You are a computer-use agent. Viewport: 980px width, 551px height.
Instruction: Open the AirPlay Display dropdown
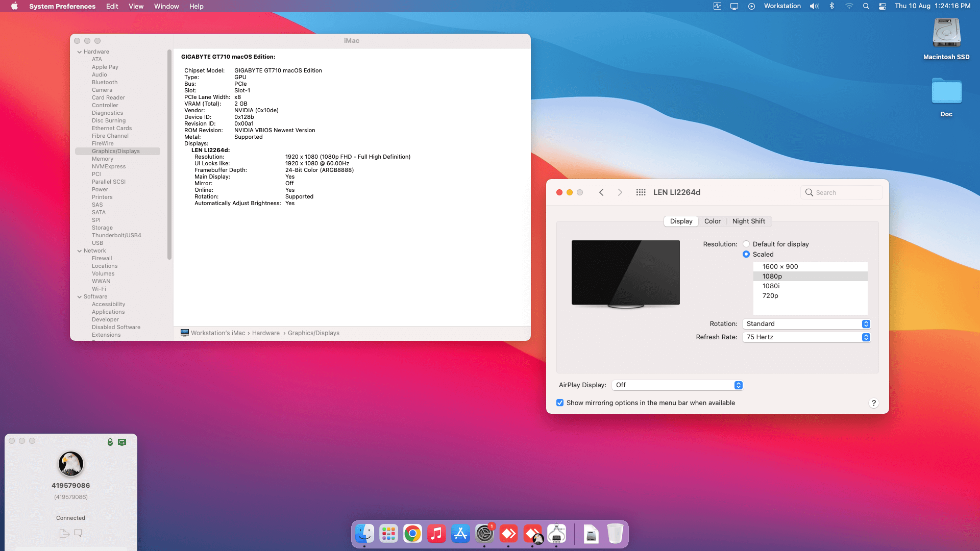[677, 385]
